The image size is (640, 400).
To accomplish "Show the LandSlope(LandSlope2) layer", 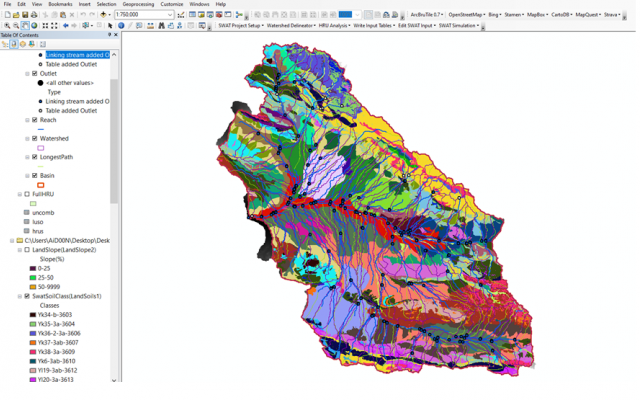I will [x=27, y=250].
